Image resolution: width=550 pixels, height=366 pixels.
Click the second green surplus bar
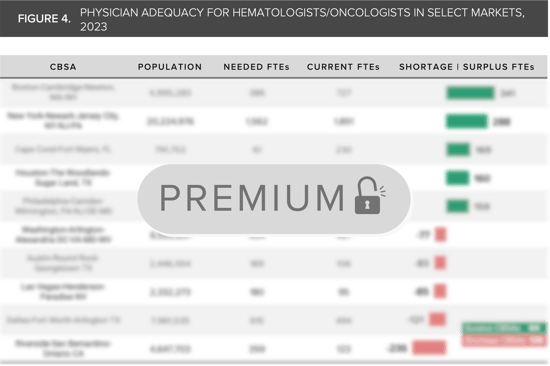coord(467,121)
